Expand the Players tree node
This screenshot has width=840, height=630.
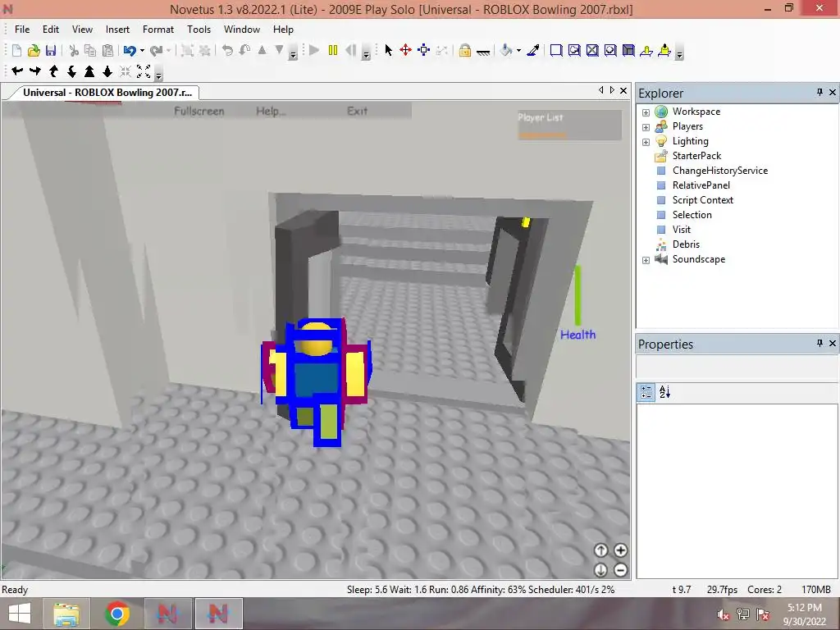[646, 127]
